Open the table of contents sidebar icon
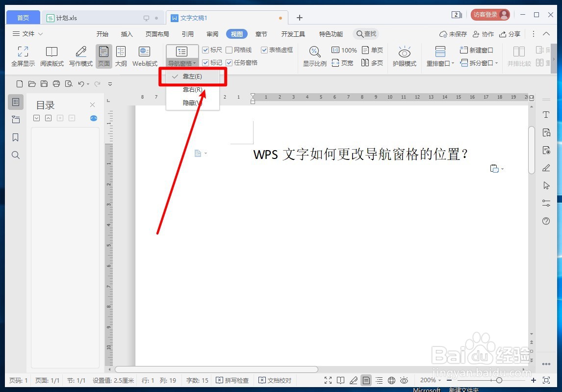This screenshot has width=562, height=392. tap(16, 102)
